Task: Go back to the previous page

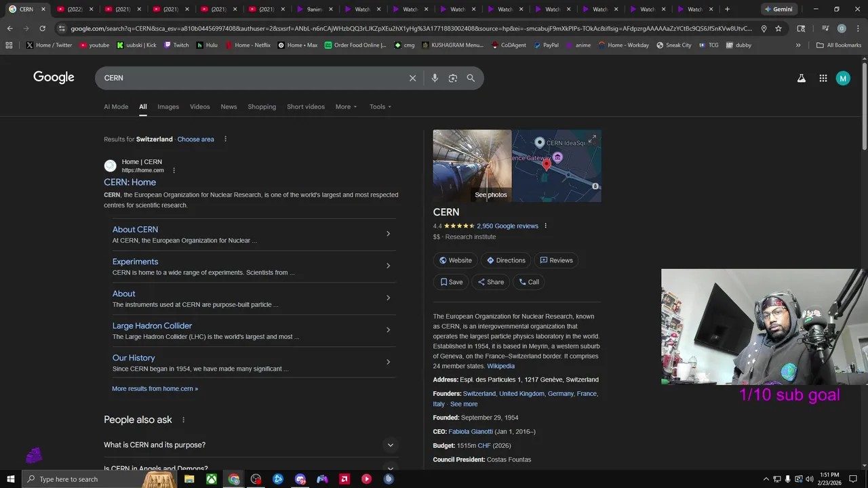Action: [x=10, y=28]
